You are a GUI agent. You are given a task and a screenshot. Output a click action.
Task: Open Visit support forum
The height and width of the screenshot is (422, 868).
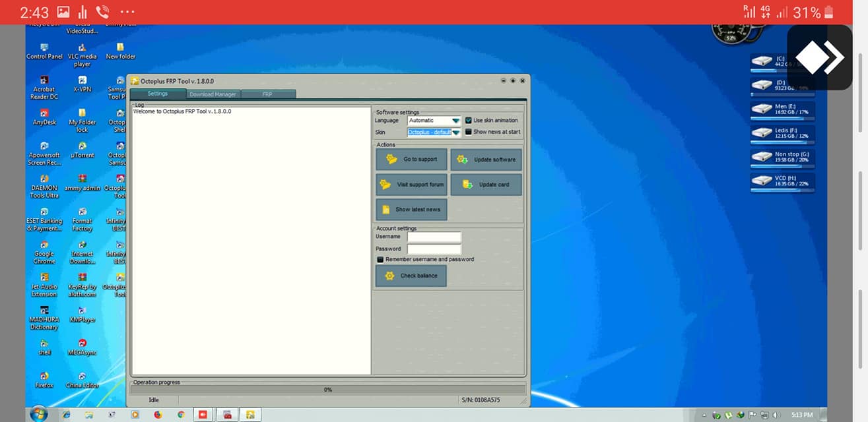pos(411,185)
